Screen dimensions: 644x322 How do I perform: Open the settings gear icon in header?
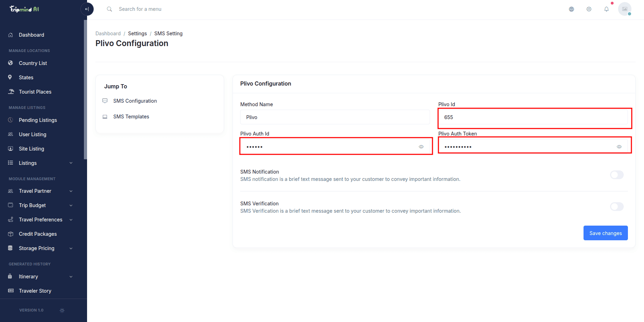(589, 9)
